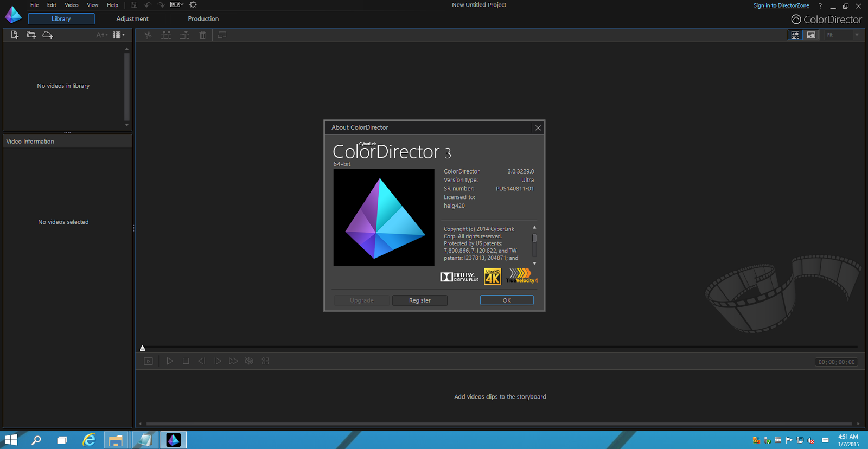Switch to the Library tab
868x449 pixels.
tap(61, 19)
